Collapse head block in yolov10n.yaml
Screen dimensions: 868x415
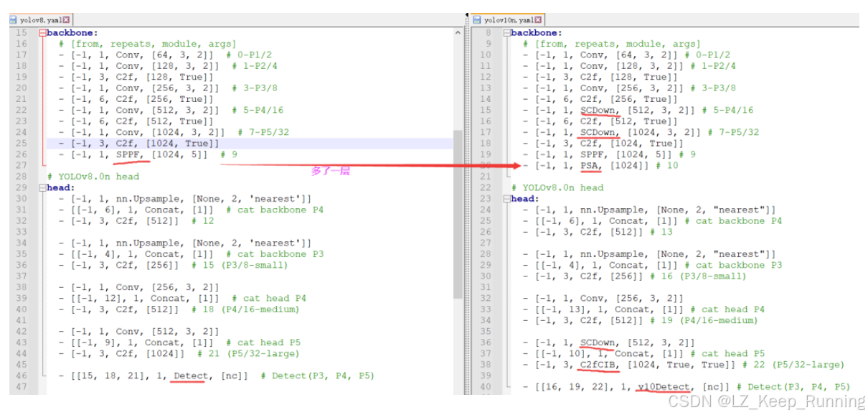click(506, 199)
